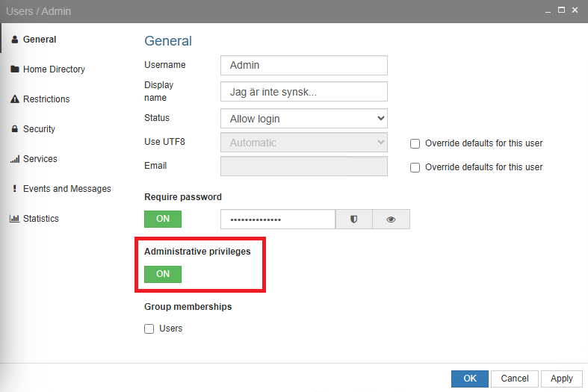The width and height of the screenshot is (588, 392).
Task: Open the Status dropdown showing Allow login
Action: tap(304, 119)
